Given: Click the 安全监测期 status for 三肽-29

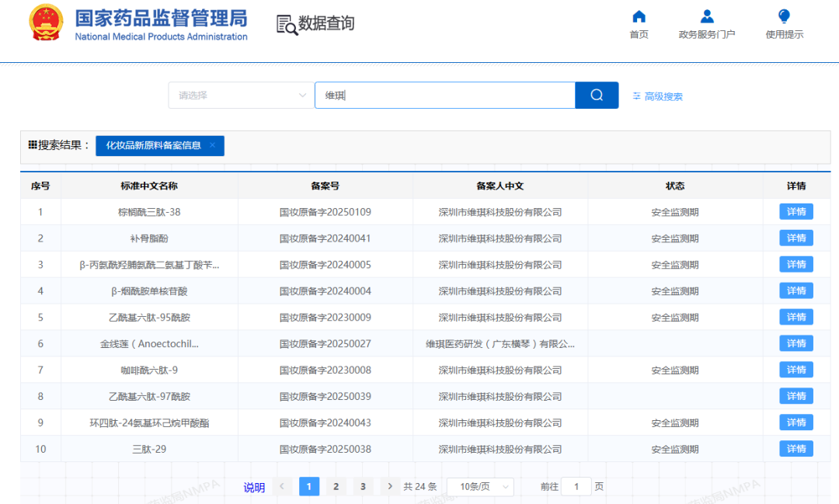Looking at the screenshot, I should click(675, 449).
